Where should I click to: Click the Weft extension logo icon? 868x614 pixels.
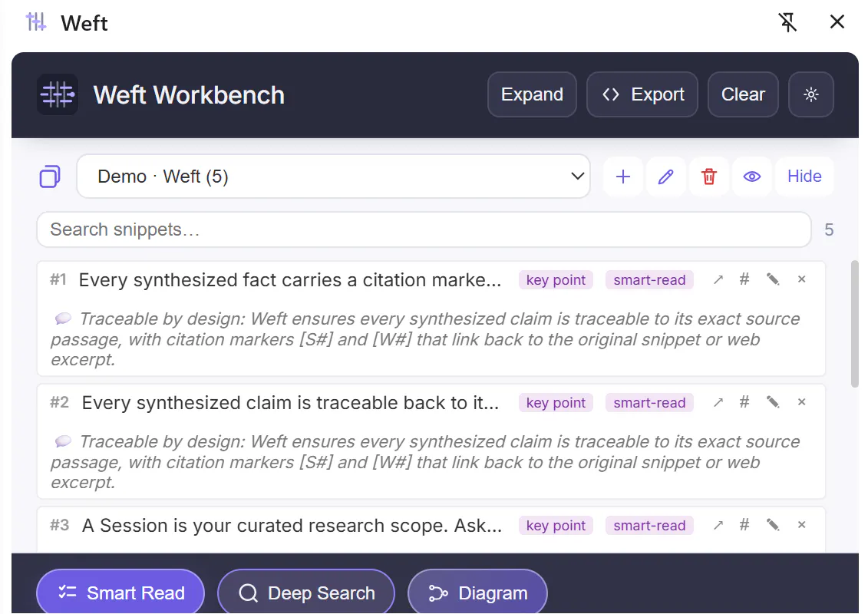tap(37, 22)
